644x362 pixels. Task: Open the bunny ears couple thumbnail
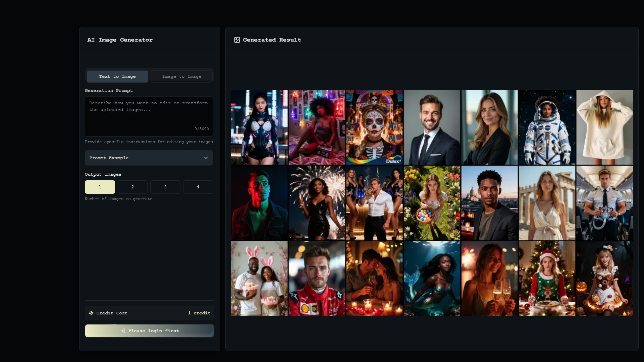coord(259,279)
